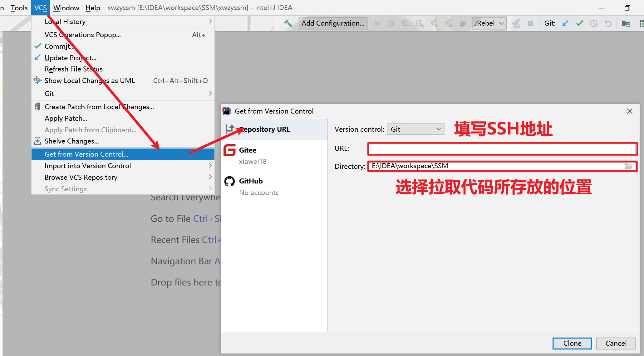
Task: Click the Cancel button
Action: click(x=616, y=343)
